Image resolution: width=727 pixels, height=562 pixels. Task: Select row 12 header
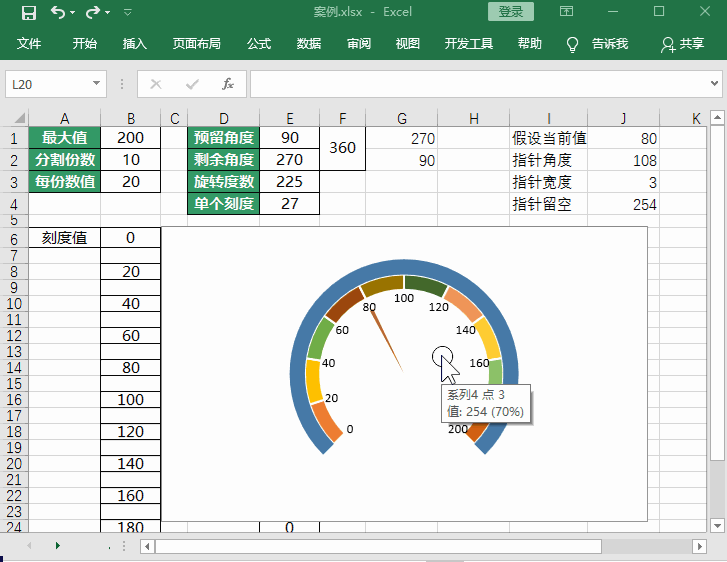14,336
